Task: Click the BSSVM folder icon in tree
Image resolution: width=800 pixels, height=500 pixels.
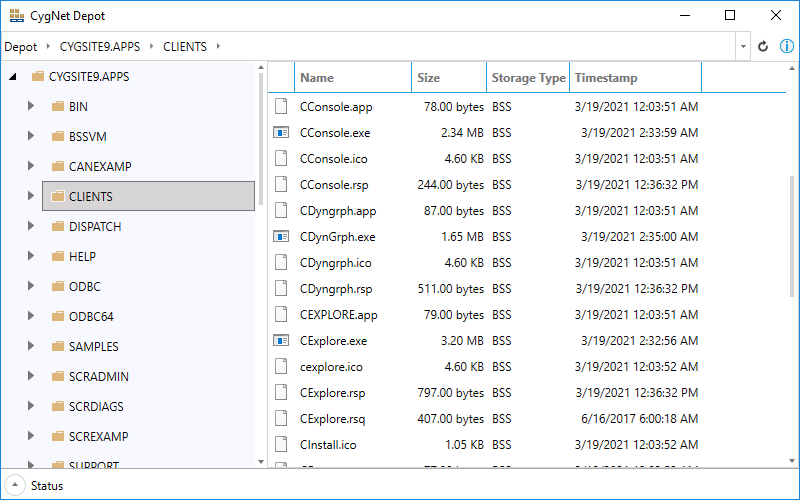Action: [58, 137]
